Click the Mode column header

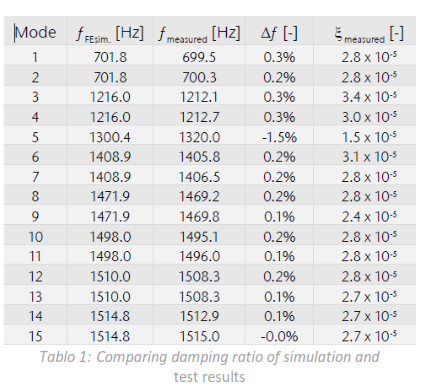tap(35, 33)
